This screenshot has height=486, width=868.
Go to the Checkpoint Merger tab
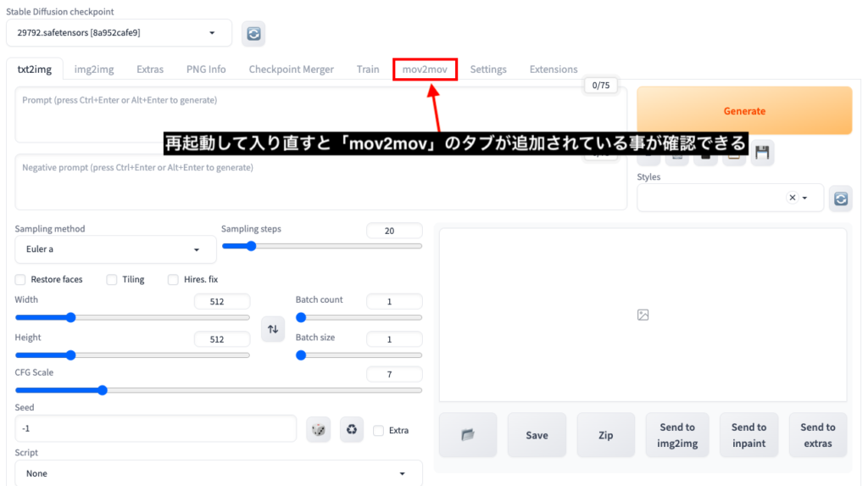click(x=292, y=70)
